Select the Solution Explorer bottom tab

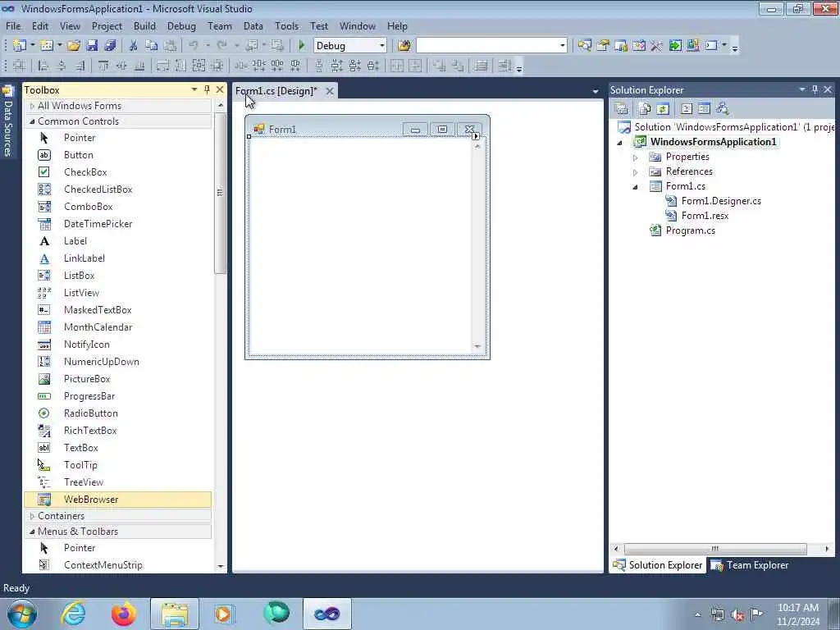pos(657,565)
